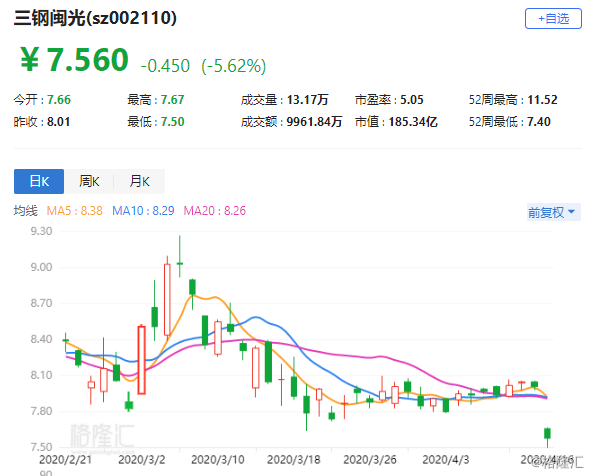Image resolution: width=591 pixels, height=476 pixels.
Task: Open the 前复权 adjustment dropdown
Action: 553,212
